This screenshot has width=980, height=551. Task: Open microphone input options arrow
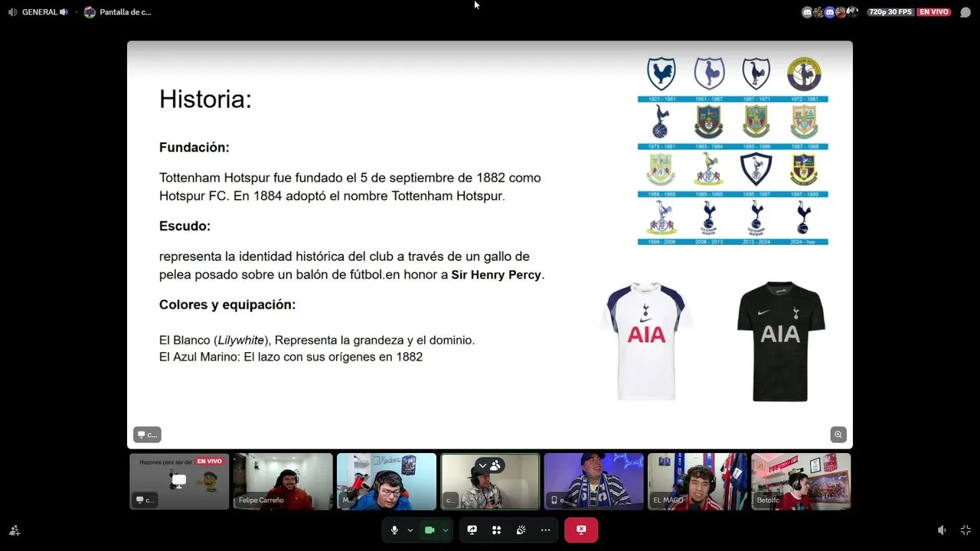(x=410, y=530)
